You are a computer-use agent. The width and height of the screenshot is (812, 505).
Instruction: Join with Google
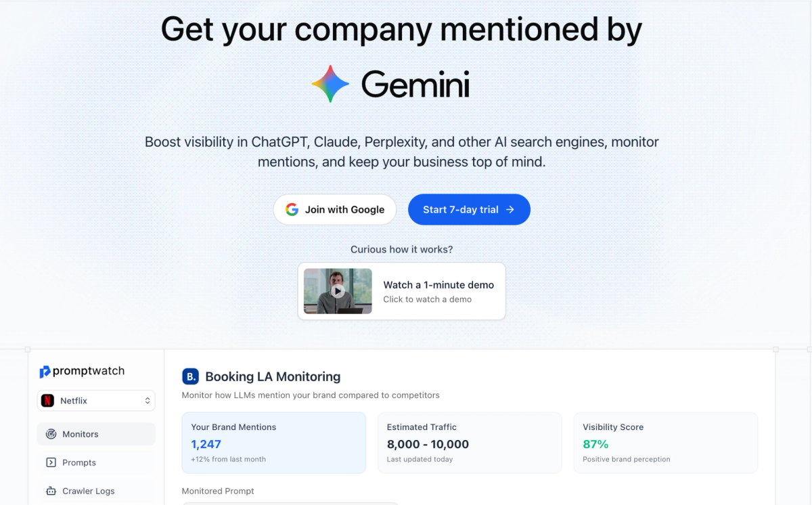tap(334, 209)
